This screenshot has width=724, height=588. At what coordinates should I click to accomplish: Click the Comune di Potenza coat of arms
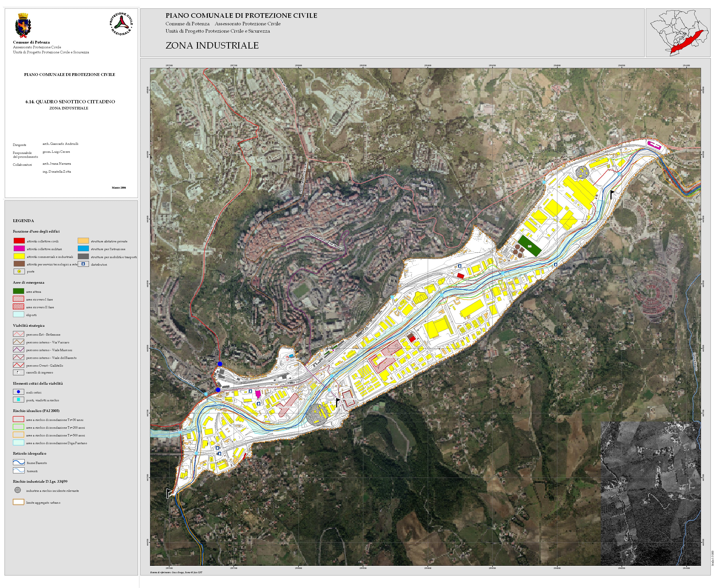(x=23, y=26)
